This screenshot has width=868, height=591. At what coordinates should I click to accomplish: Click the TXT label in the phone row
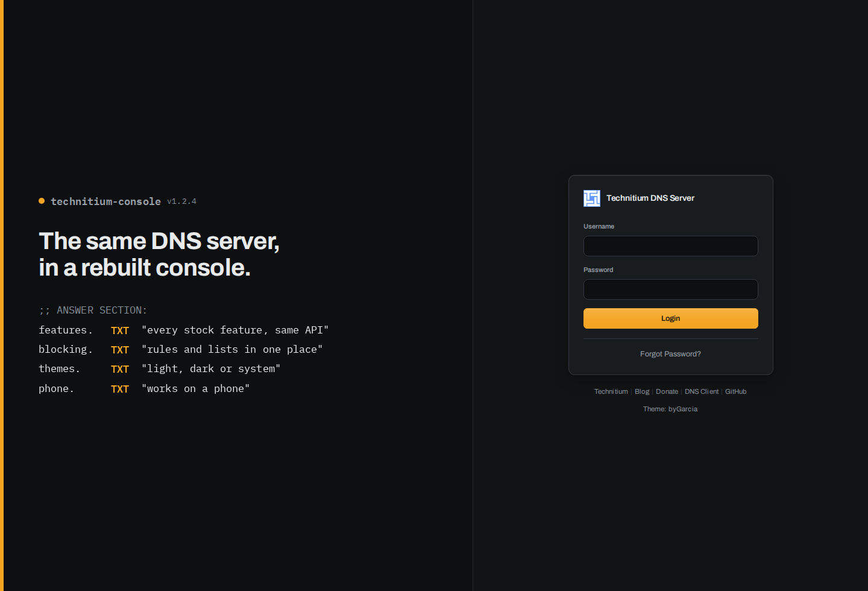(x=120, y=389)
